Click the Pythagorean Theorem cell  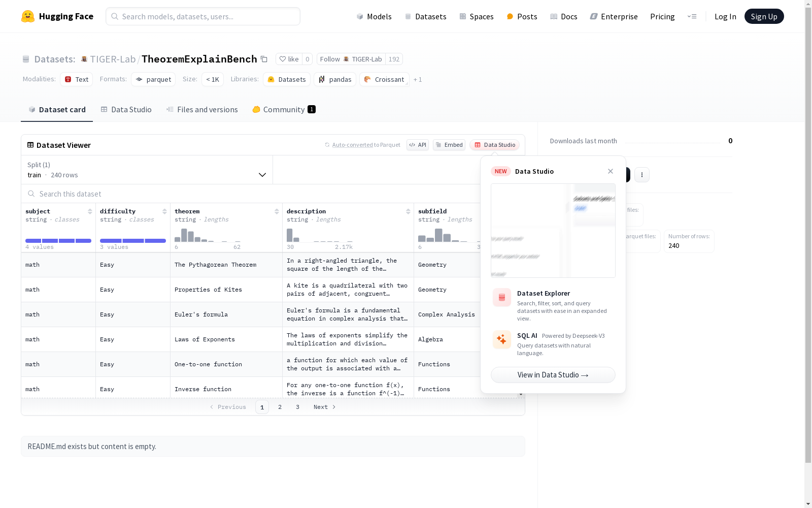pos(226,265)
